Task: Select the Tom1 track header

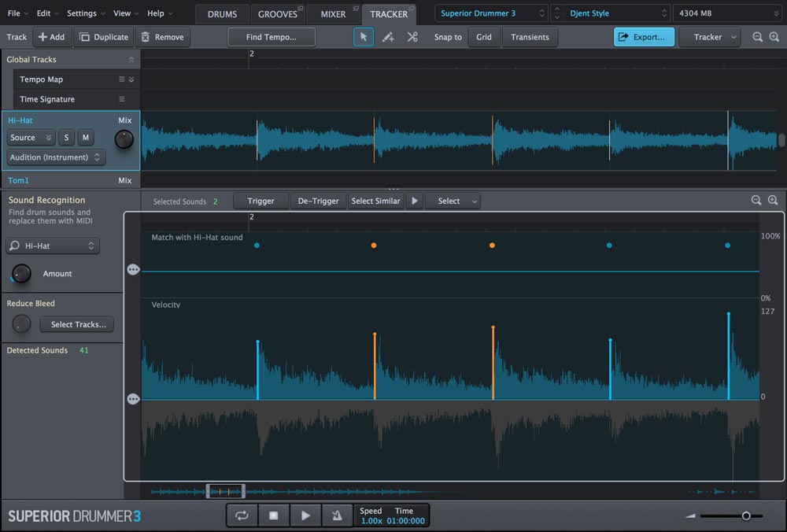Action: coord(70,180)
